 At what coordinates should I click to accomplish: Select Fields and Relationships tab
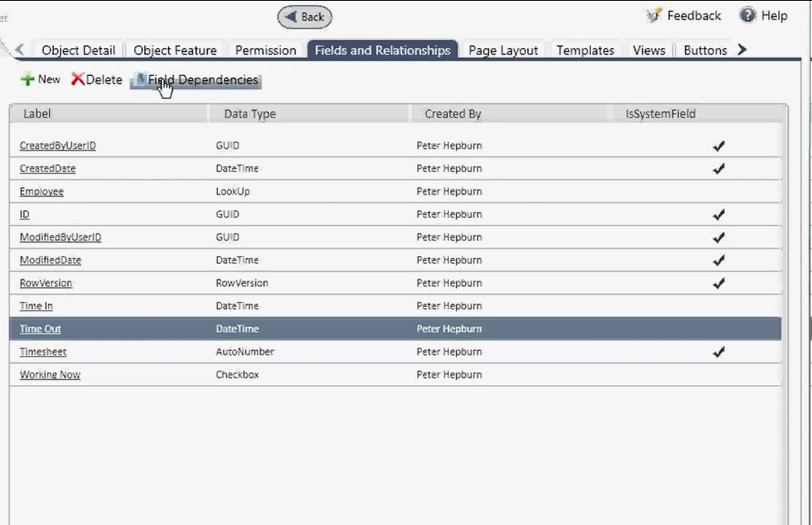pyautogui.click(x=383, y=50)
